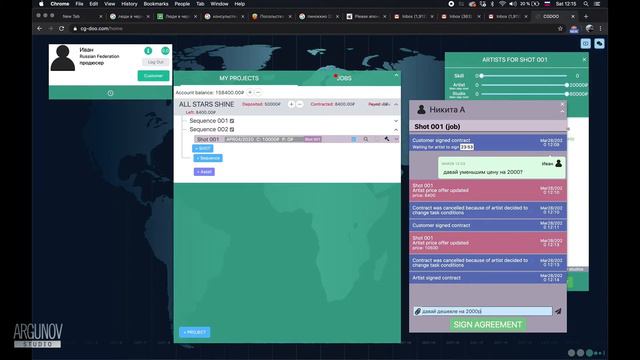Click the browser back arrow
The width and height of the screenshot is (640, 360).
point(40,29)
